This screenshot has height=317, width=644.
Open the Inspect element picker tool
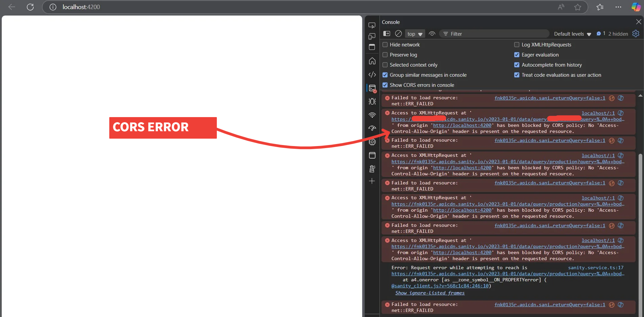(x=372, y=26)
